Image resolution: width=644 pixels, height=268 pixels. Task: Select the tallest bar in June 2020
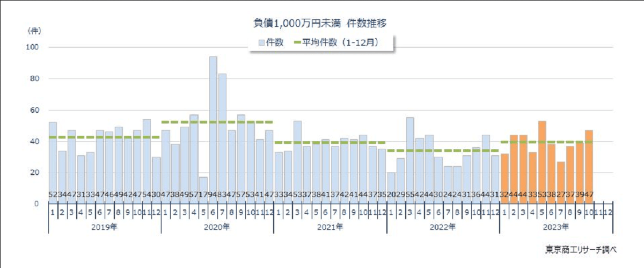pyautogui.click(x=213, y=129)
